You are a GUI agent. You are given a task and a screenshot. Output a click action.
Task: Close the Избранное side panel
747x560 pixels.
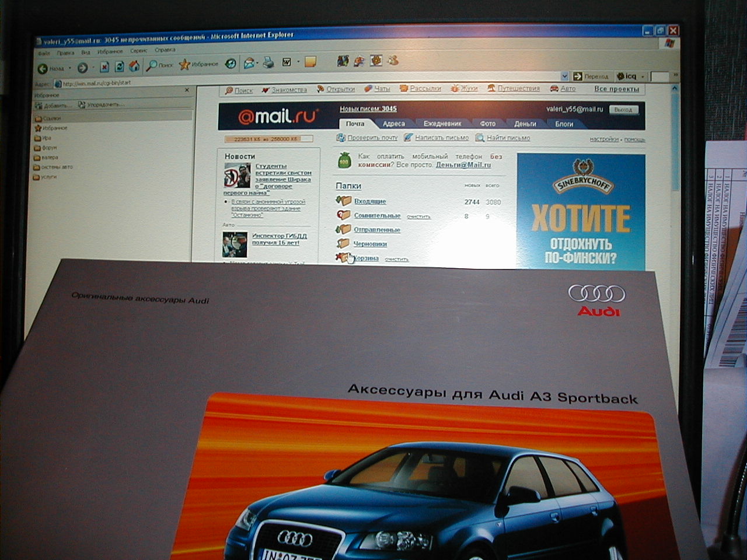(x=187, y=90)
